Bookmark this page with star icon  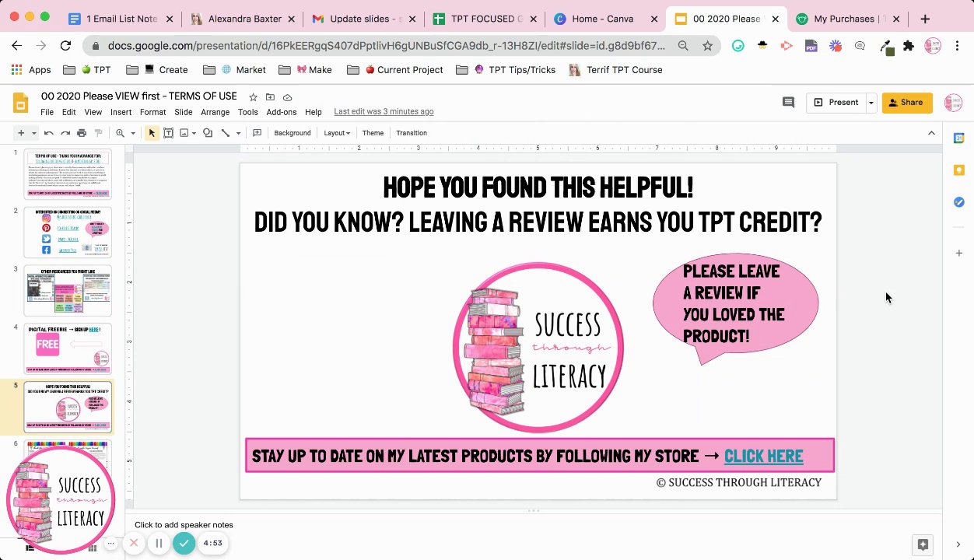(x=707, y=46)
